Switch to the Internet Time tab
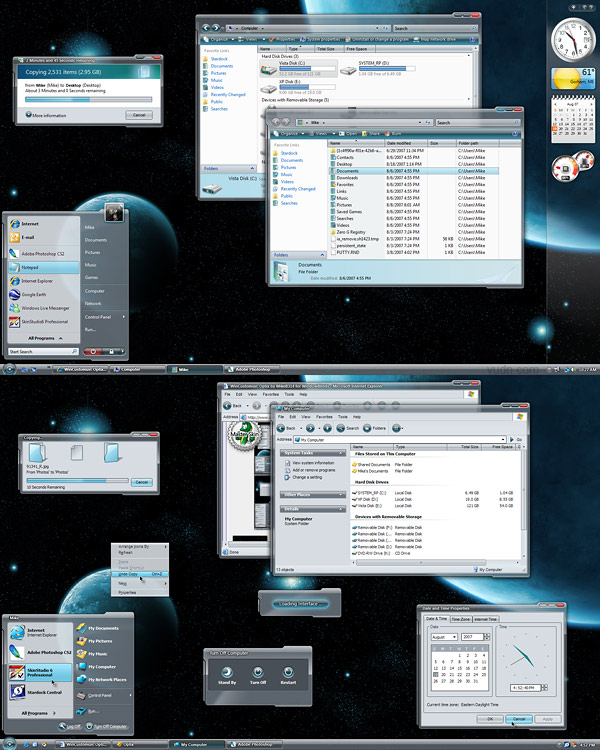Viewport: 600px width, 750px height. tap(486, 619)
